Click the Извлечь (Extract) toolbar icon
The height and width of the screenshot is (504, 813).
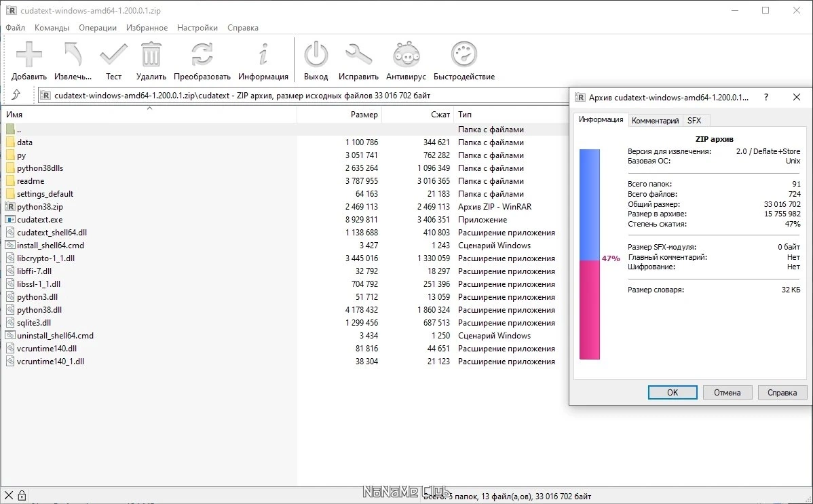point(73,54)
